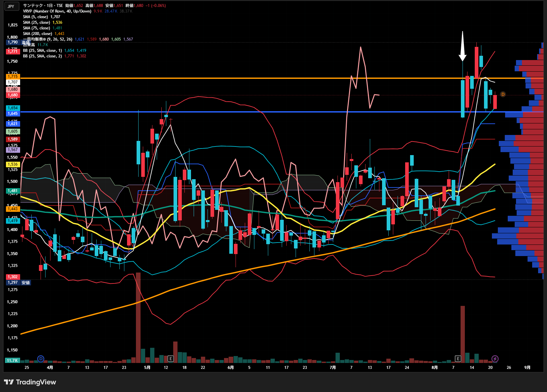Click the 1,250 tick on price axis
The height and width of the screenshot is (392, 547).
[13, 302]
